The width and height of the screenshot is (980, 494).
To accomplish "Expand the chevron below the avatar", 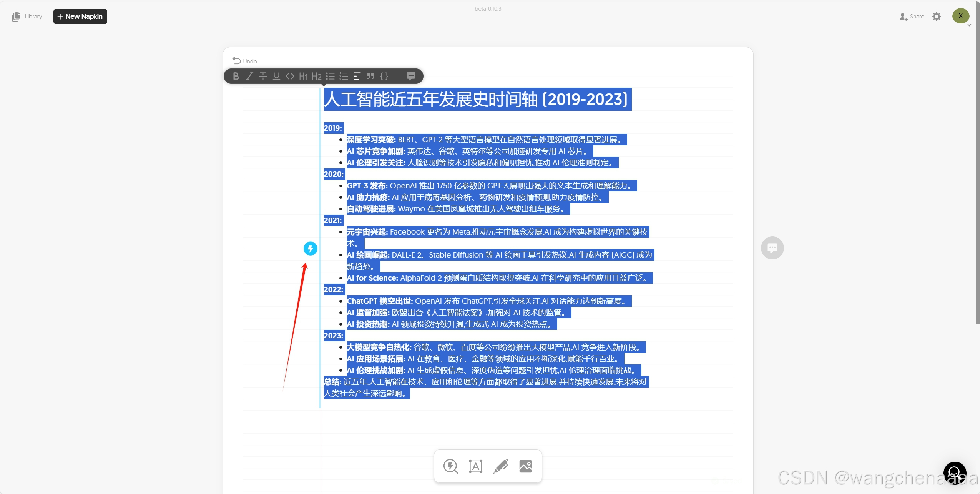I will coord(969,25).
